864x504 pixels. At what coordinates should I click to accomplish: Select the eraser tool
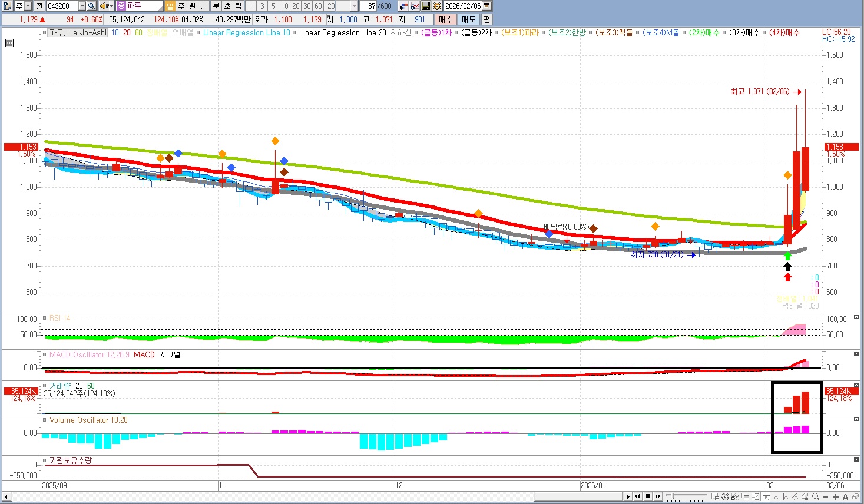click(855, 496)
